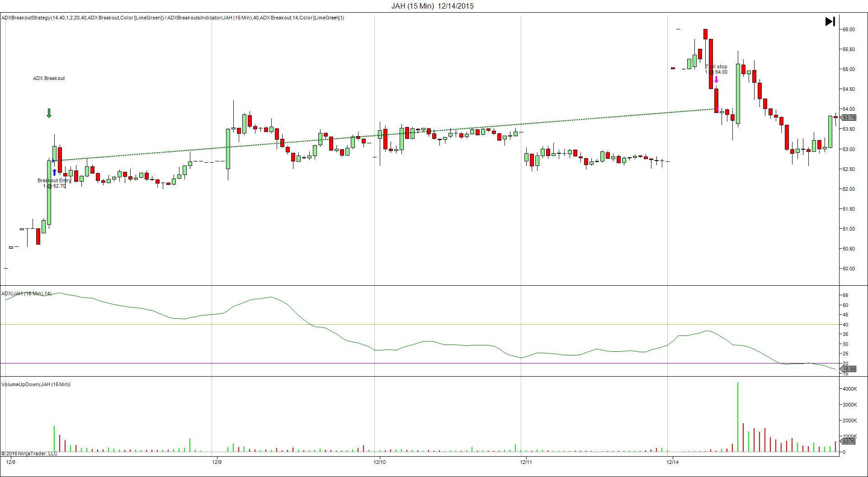
Task: Click the 12/8 date label on time axis
Action: tap(11, 462)
